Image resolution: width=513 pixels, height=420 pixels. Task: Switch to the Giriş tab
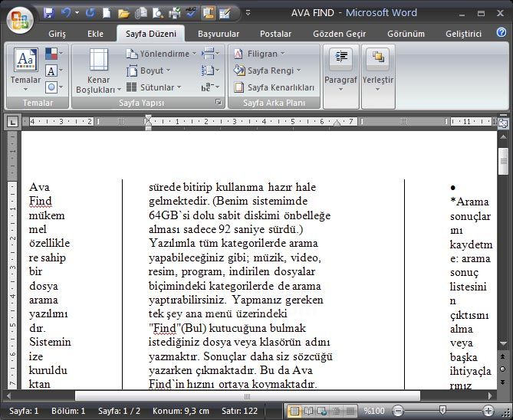coord(58,34)
